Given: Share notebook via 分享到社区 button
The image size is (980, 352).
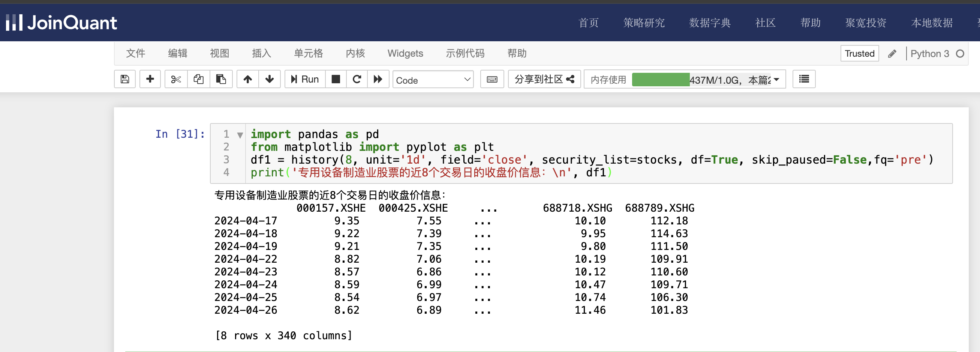Looking at the screenshot, I should (x=544, y=79).
